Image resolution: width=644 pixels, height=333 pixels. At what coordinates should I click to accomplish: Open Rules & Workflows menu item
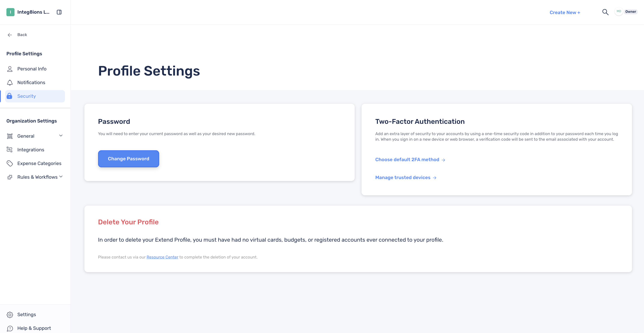click(x=35, y=177)
